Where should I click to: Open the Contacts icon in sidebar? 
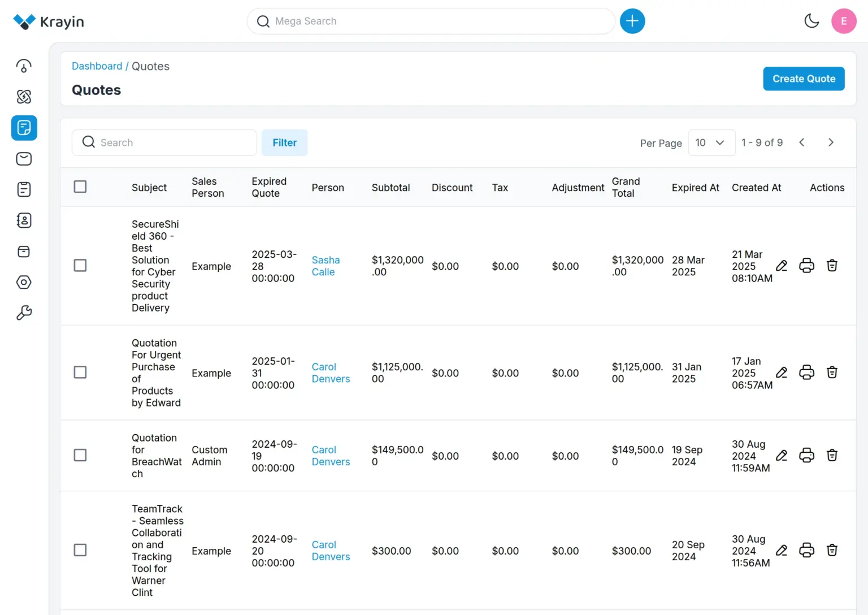(x=24, y=220)
